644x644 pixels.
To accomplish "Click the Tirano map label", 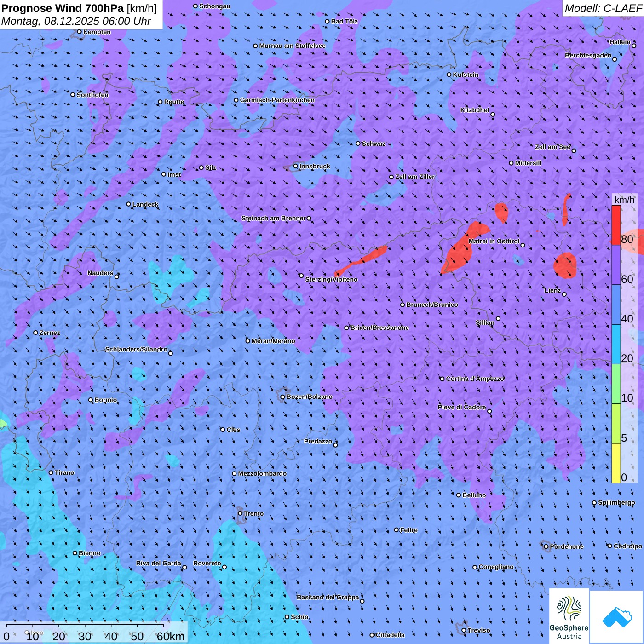I will tap(64, 472).
